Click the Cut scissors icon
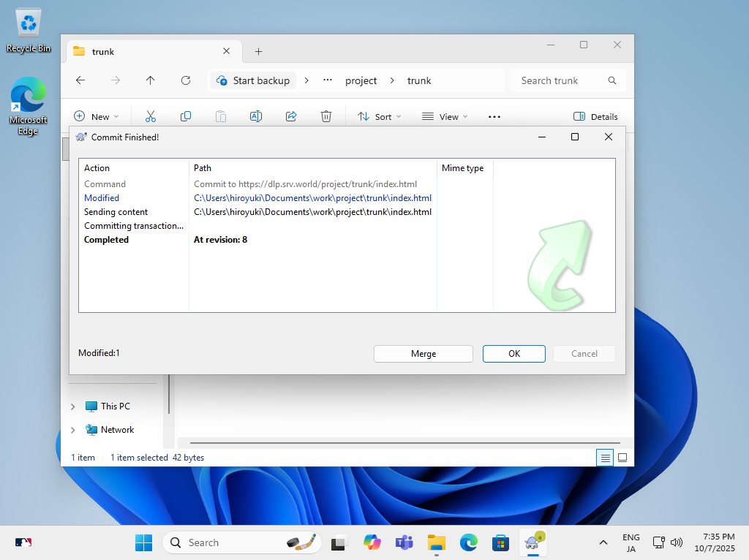Viewport: 749px width, 560px height. pyautogui.click(x=151, y=116)
